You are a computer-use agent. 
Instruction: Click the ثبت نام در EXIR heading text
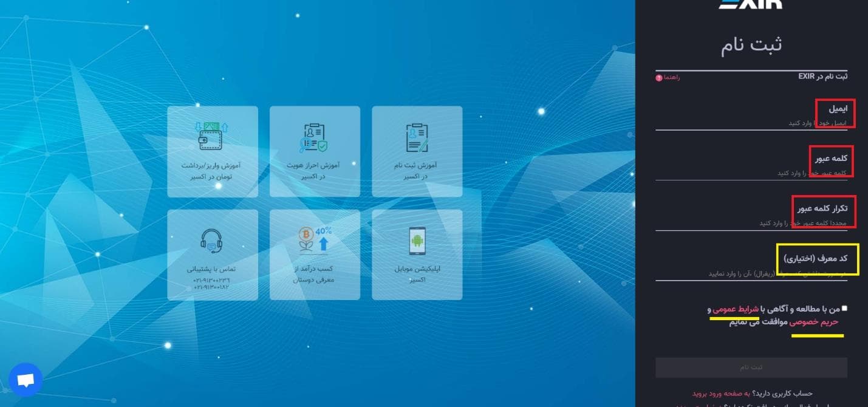point(823,77)
